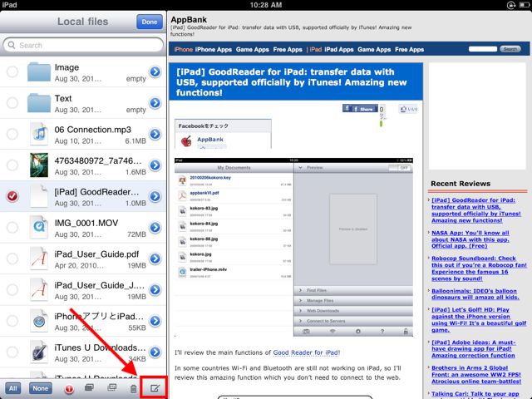Click the orientation lock status icon
This screenshot has height=399, width=532.
(511, 5)
